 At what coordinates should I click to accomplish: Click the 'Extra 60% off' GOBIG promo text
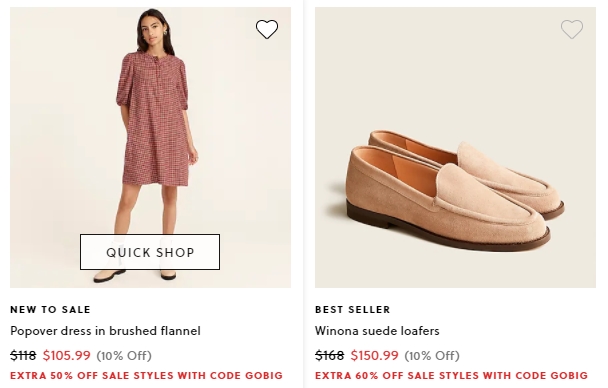(x=451, y=376)
